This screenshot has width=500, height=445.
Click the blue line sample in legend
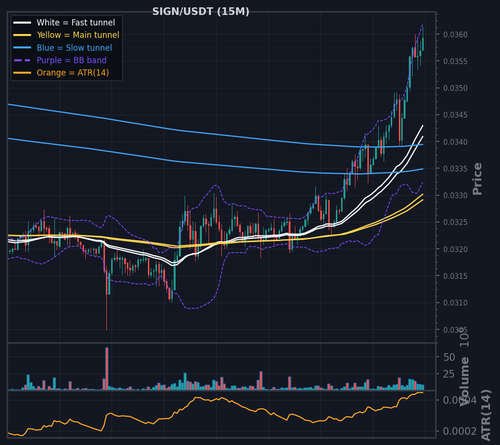(x=22, y=48)
